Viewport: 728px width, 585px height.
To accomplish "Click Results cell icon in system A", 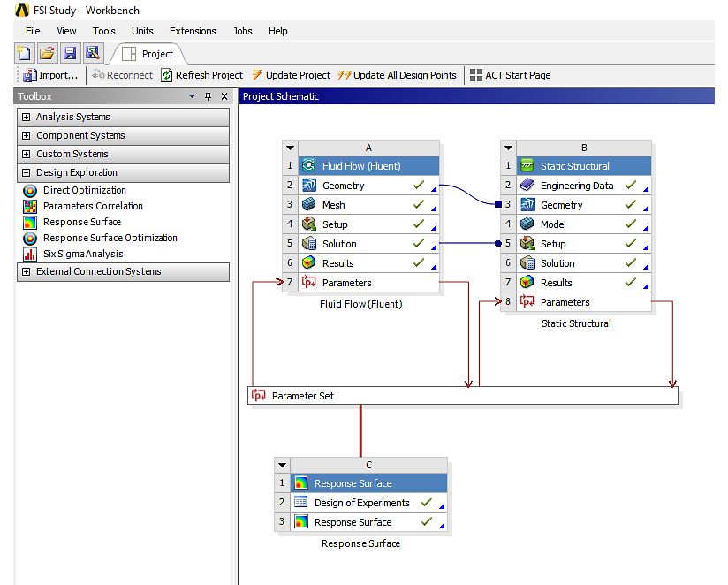I will (308, 263).
